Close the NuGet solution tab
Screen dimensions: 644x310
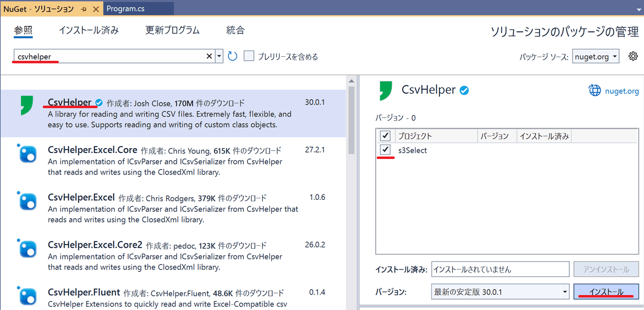pyautogui.click(x=96, y=9)
